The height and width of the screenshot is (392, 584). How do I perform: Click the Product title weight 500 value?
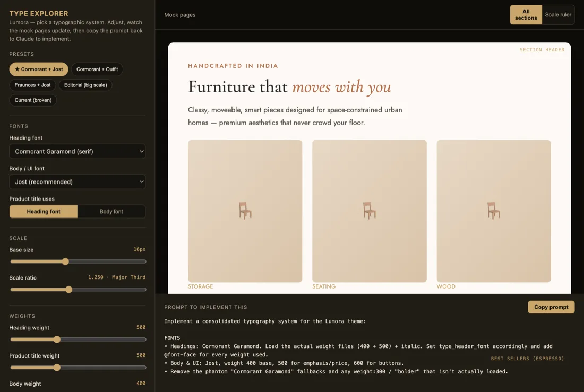141,355
